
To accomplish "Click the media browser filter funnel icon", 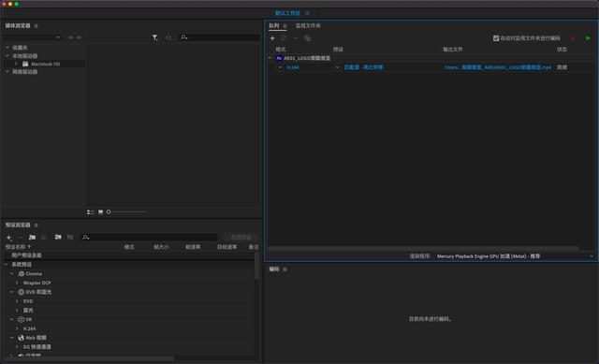I will (x=154, y=37).
